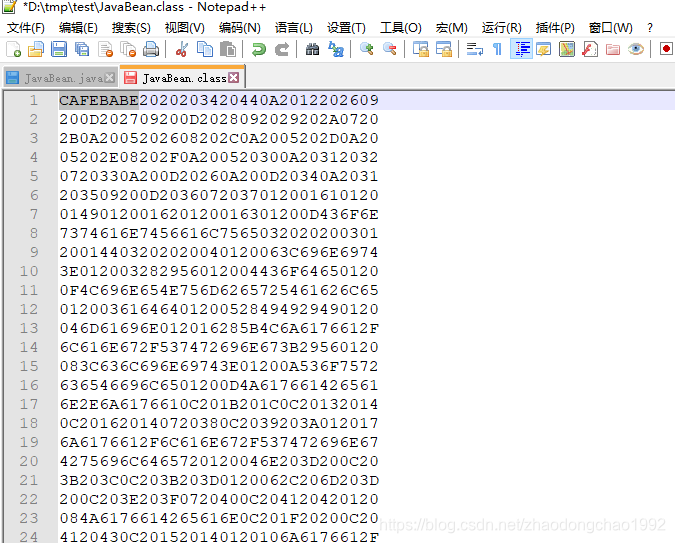This screenshot has width=675, height=543.
Task: Toggle the Word Wrap icon
Action: 474,49
